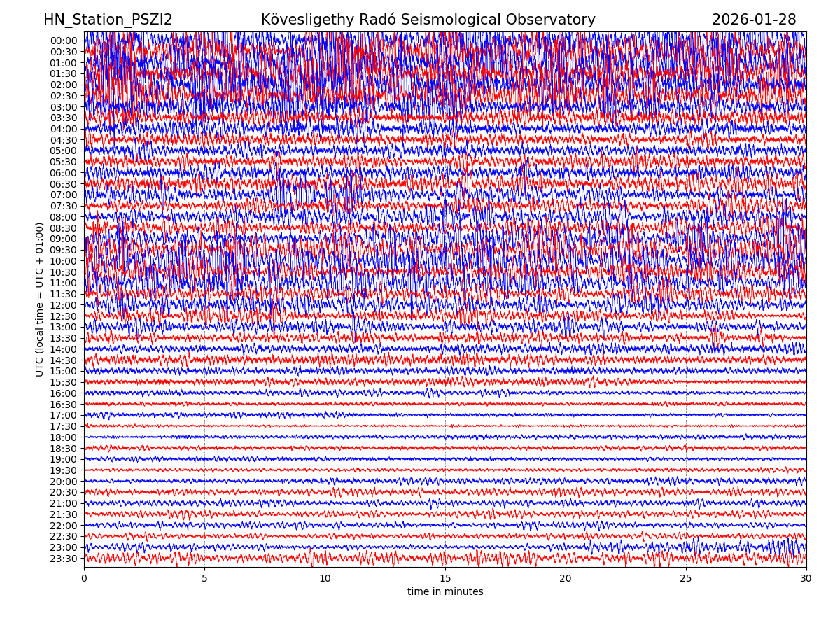Click the 15:30 time row label

tap(63, 382)
